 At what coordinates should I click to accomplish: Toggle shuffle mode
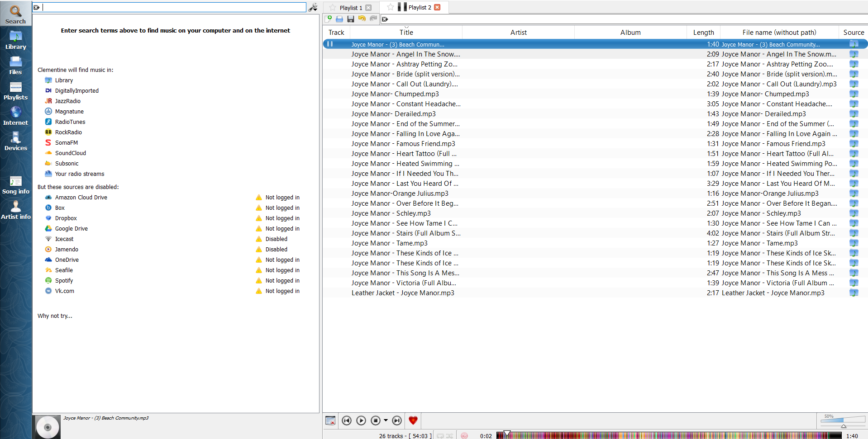pyautogui.click(x=449, y=436)
